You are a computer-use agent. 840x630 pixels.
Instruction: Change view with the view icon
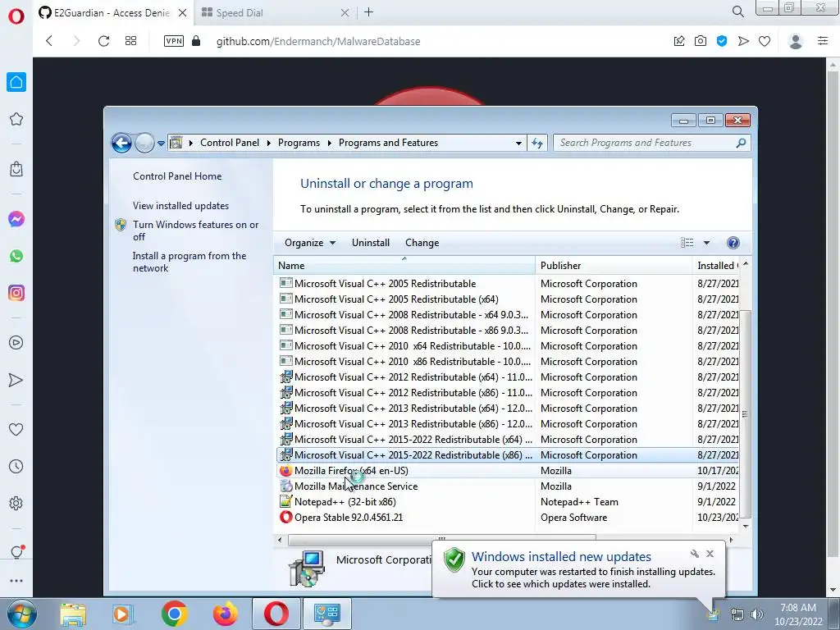tap(687, 243)
